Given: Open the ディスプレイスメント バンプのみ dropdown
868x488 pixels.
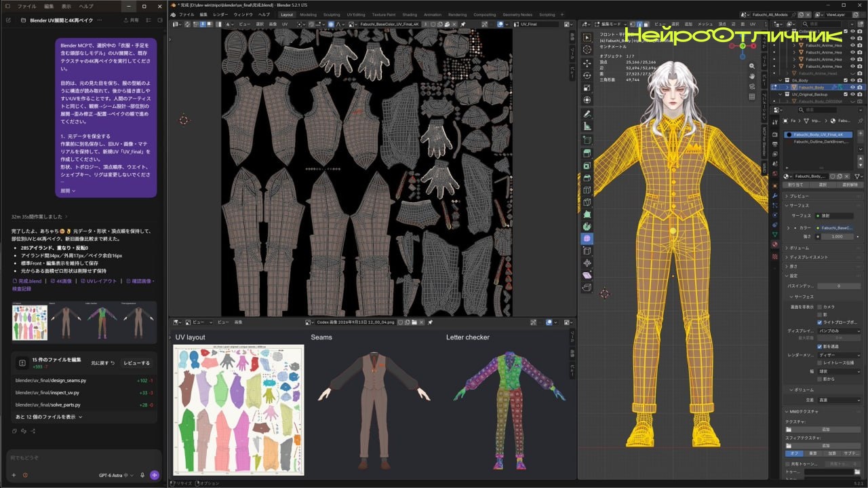Looking at the screenshot, I should pos(838,331).
